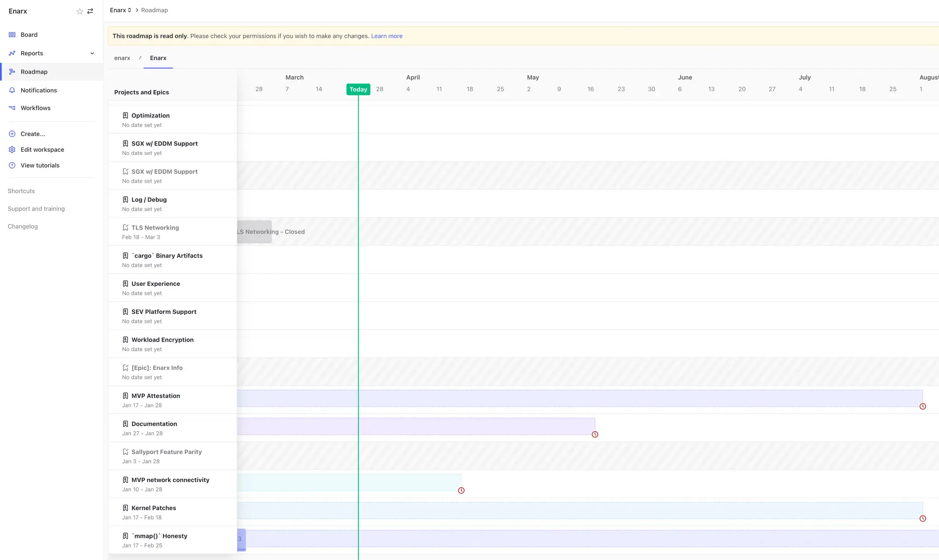Viewport: 939px width, 560px height.
Task: Click TLS Networking - Closed bar
Action: (254, 232)
